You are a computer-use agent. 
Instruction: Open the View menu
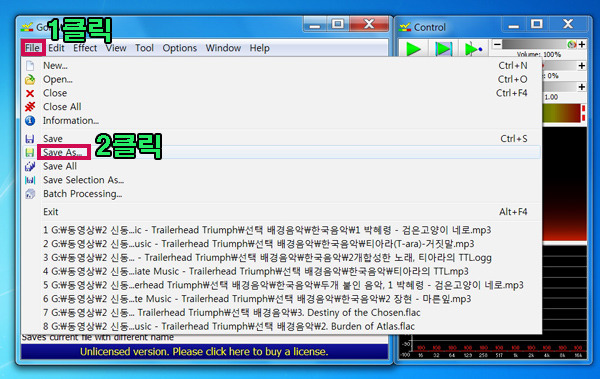pos(116,48)
